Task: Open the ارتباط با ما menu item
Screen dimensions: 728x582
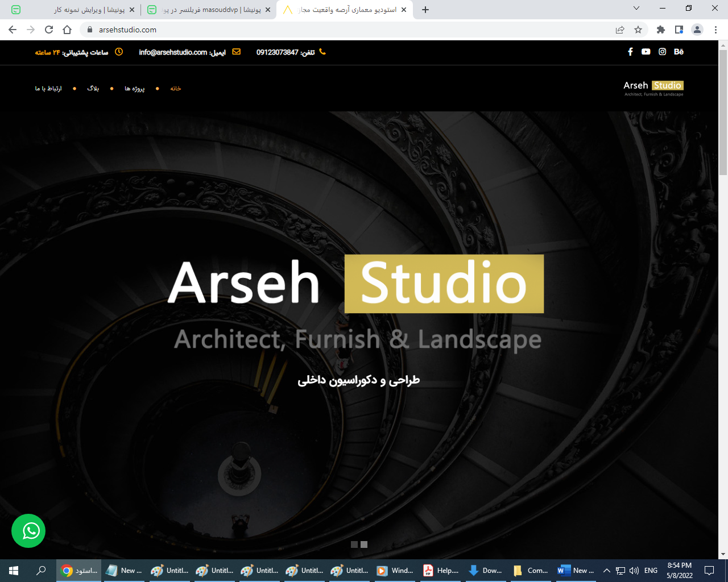Action: pyautogui.click(x=48, y=89)
